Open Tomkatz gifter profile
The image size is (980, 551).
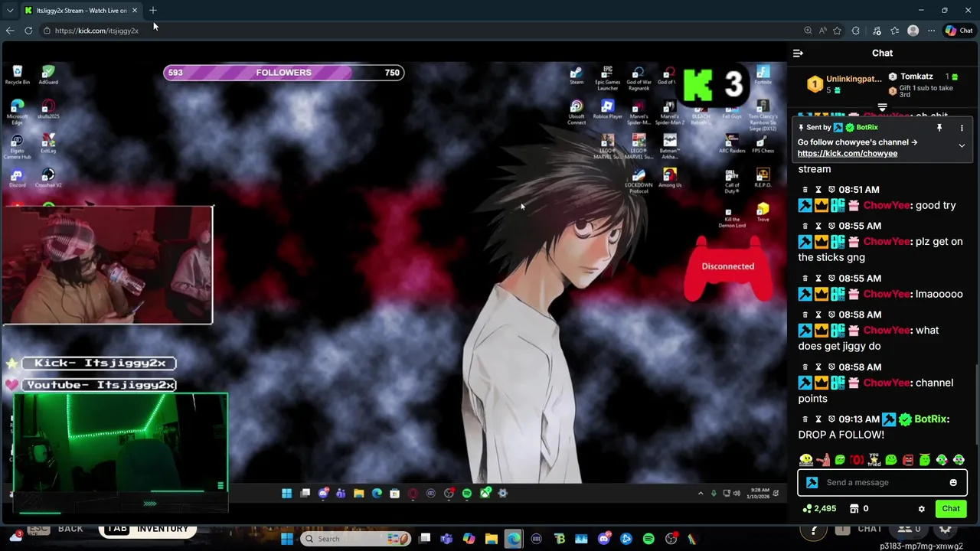coord(916,77)
